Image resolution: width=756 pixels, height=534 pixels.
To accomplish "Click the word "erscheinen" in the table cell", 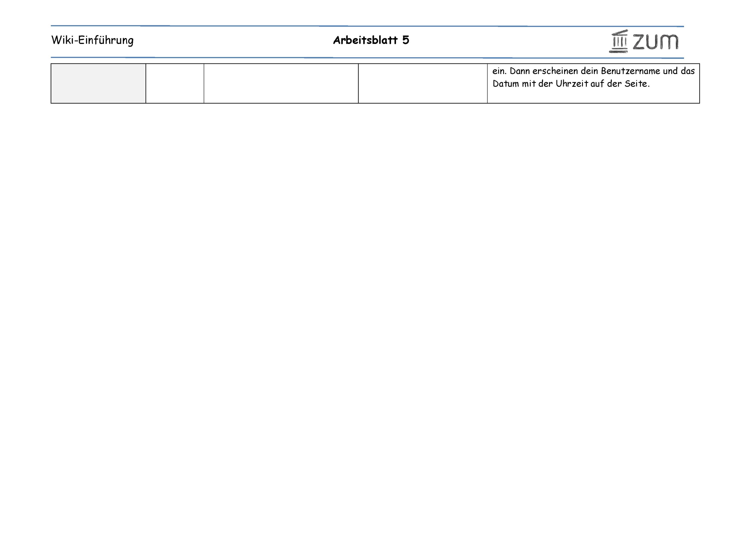I will (555, 71).
